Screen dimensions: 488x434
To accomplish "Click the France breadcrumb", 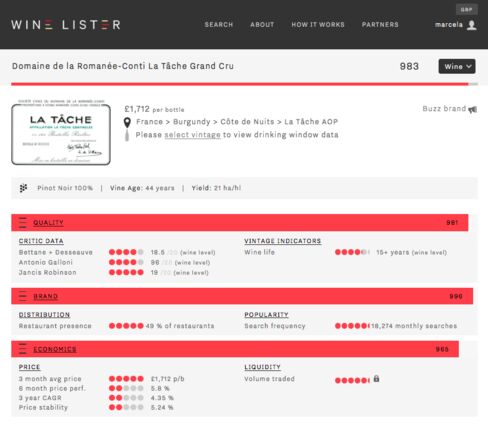I will point(149,122).
